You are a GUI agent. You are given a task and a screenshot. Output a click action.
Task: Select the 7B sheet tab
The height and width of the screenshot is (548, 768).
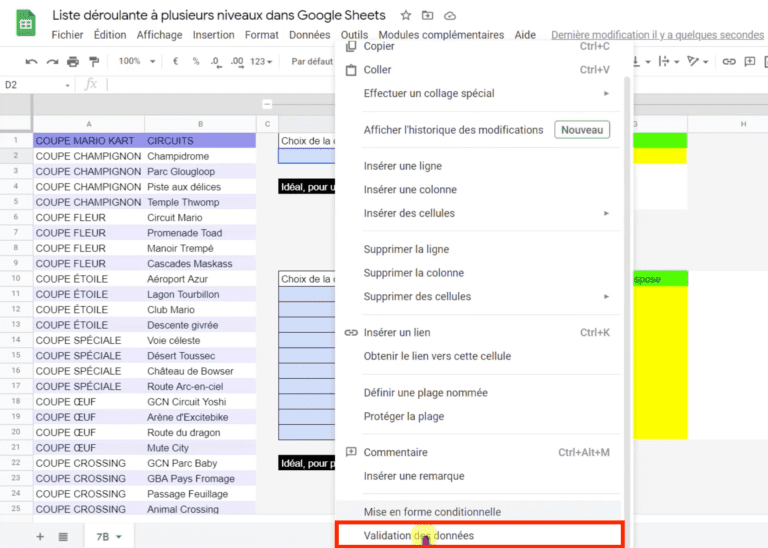(x=108, y=537)
